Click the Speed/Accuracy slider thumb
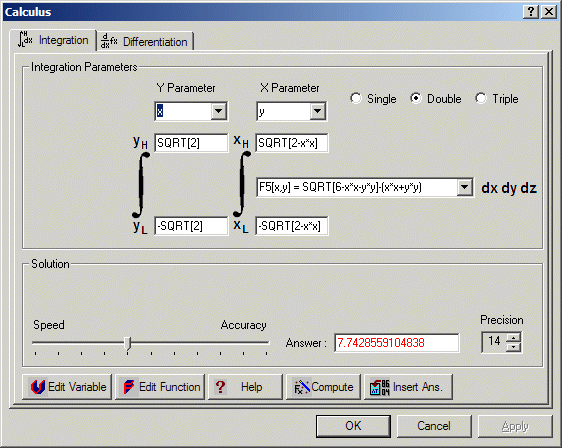The height and width of the screenshot is (448, 562). click(x=128, y=343)
